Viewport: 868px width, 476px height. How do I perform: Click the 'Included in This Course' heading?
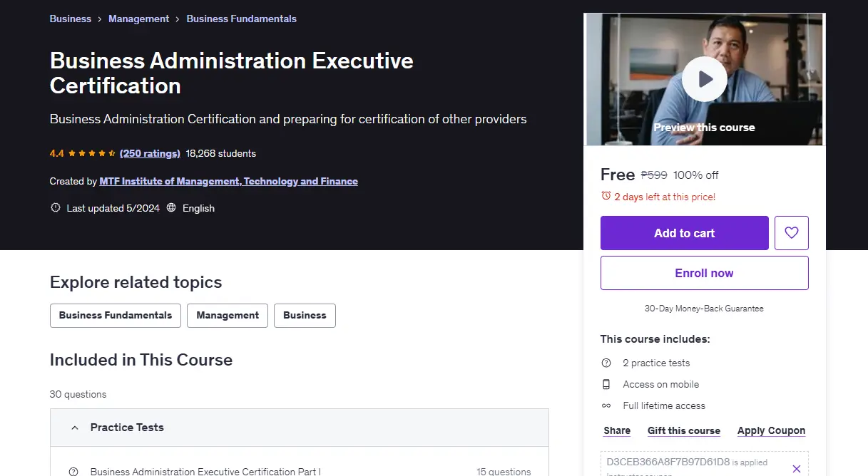click(141, 360)
